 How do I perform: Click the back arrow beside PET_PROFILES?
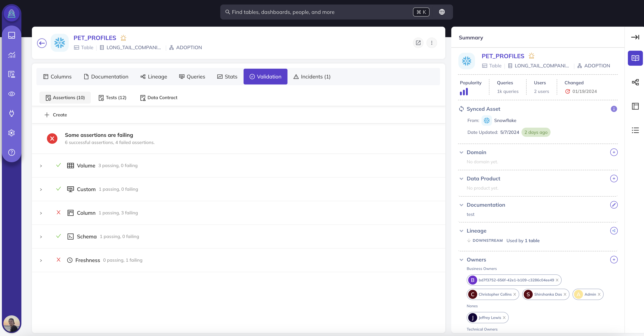42,43
